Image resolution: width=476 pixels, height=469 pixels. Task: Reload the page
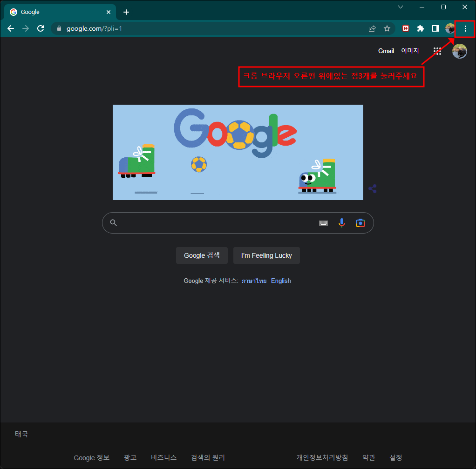pyautogui.click(x=41, y=28)
